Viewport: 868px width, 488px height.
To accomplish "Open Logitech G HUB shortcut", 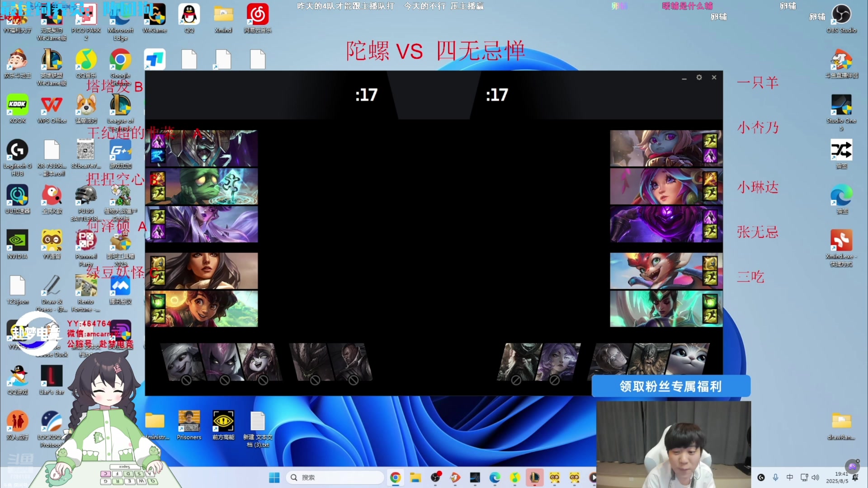I will (x=17, y=158).
